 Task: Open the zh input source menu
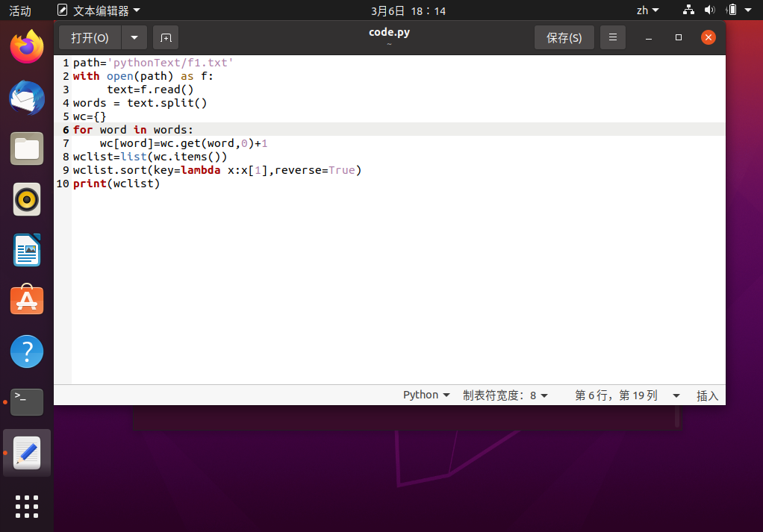[x=648, y=10]
